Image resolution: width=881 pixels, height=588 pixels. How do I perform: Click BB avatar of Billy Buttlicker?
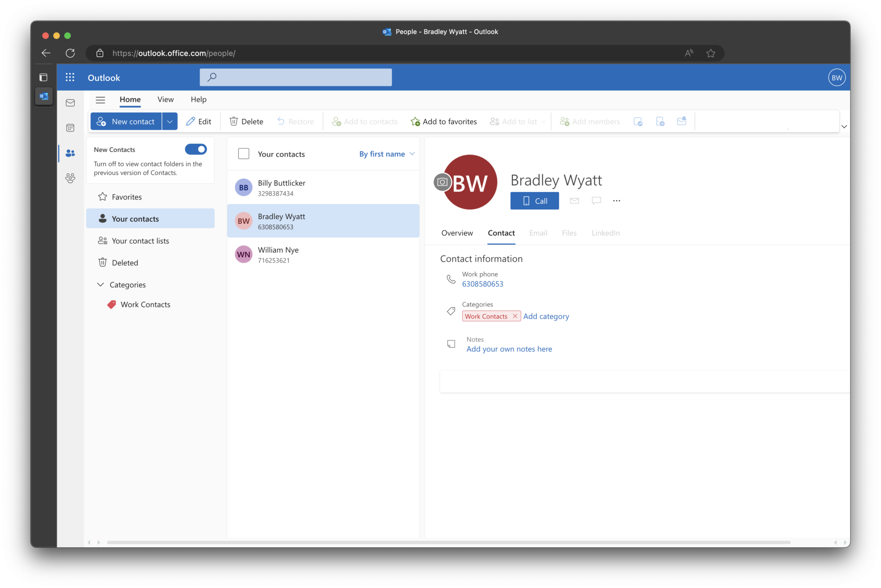243,187
